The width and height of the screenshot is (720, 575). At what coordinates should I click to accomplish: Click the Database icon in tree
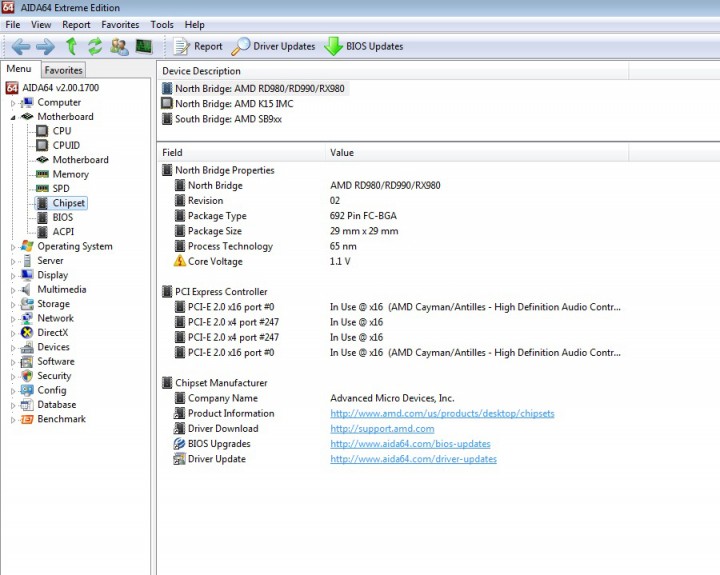point(27,405)
